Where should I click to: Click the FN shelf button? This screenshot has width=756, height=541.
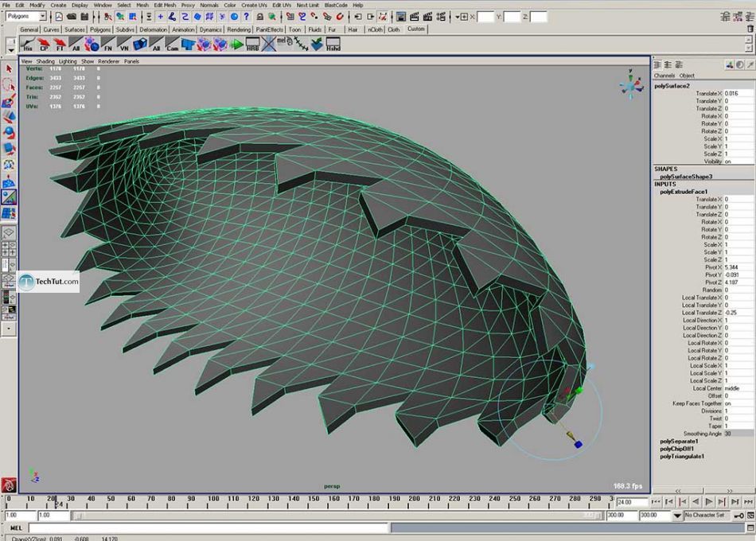tap(108, 45)
